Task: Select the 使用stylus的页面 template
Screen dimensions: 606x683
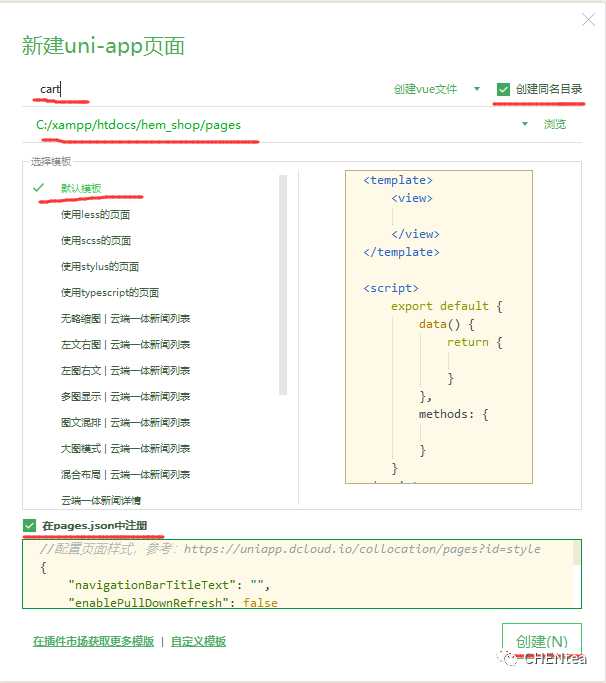Action: [x=100, y=267]
